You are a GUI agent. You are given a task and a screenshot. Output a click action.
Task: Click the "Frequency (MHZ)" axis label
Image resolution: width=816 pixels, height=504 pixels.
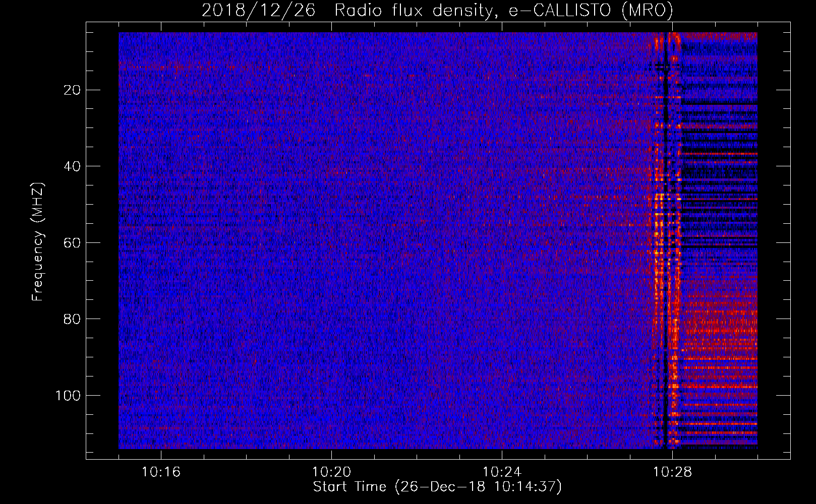38,242
